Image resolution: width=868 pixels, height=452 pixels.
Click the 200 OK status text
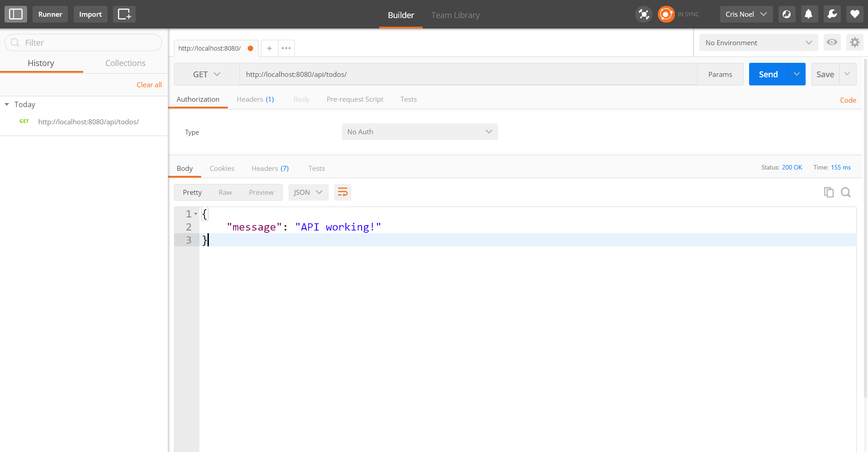point(792,168)
